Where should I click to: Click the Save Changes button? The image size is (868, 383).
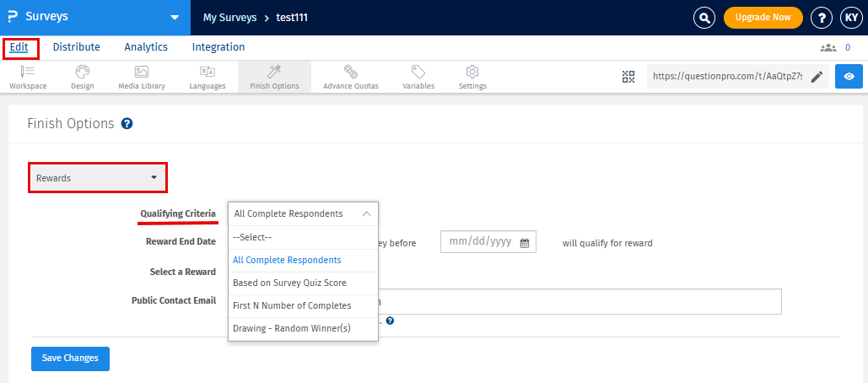click(x=70, y=359)
